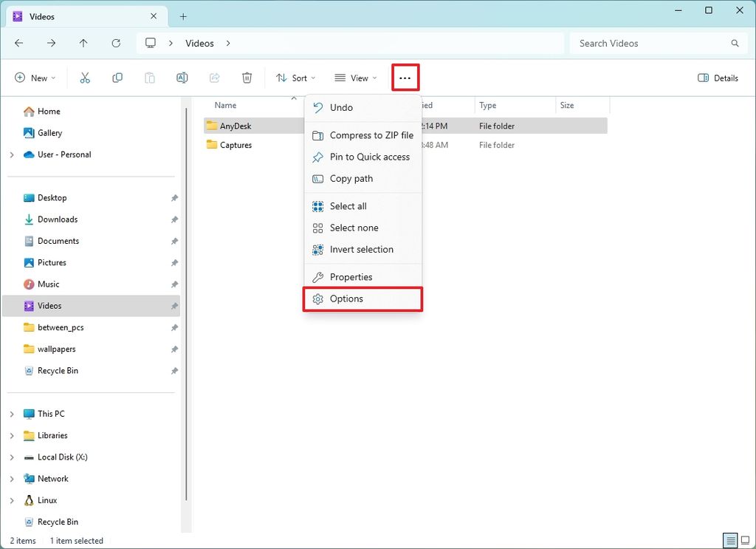Click the search magnifier icon
This screenshot has width=756, height=549.
pyautogui.click(x=735, y=43)
